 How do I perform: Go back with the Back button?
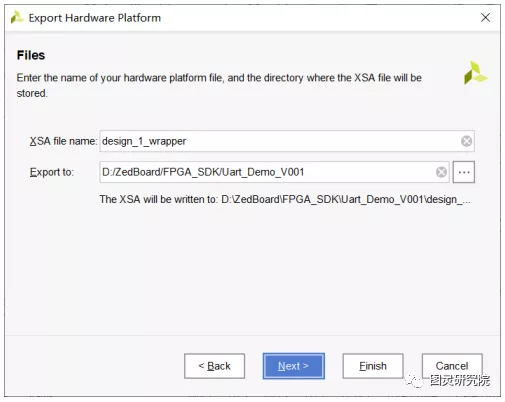click(214, 366)
